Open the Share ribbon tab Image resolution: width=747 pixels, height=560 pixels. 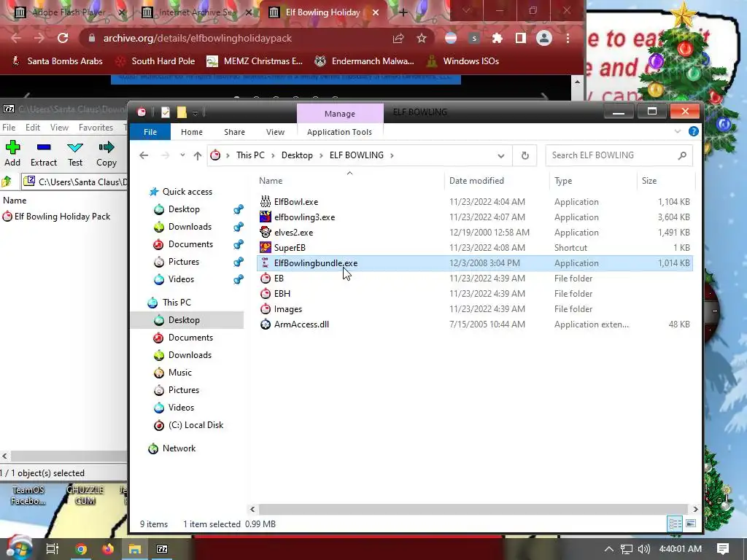(x=234, y=132)
